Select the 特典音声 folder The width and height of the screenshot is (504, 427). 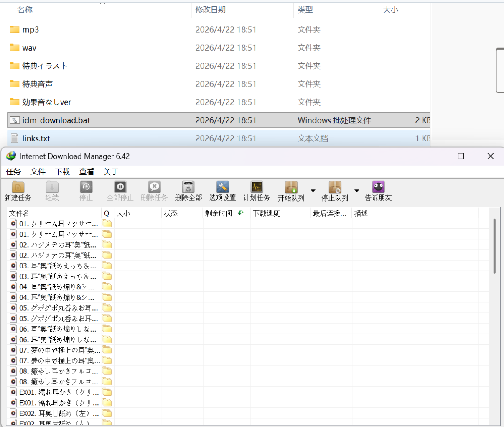tap(219, 84)
